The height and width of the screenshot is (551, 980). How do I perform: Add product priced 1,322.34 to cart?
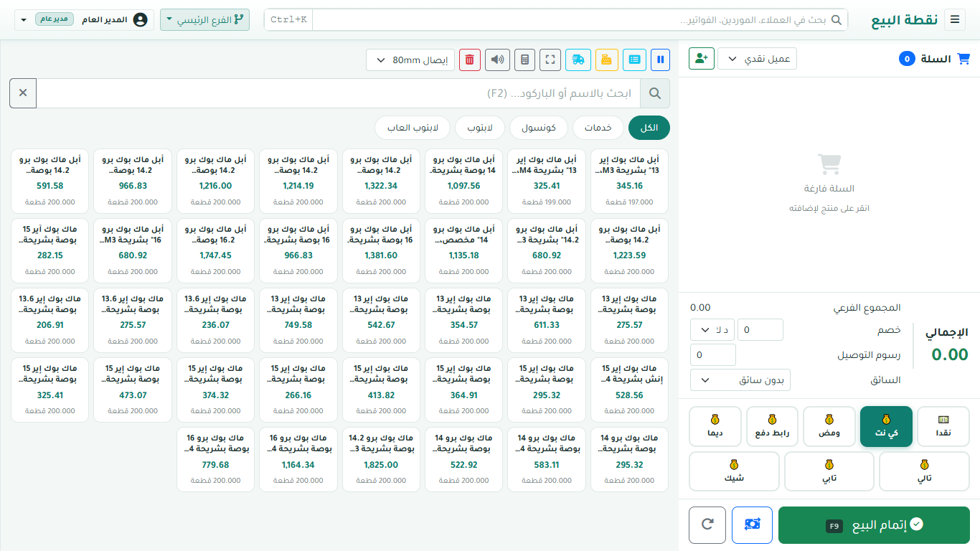coord(381,181)
